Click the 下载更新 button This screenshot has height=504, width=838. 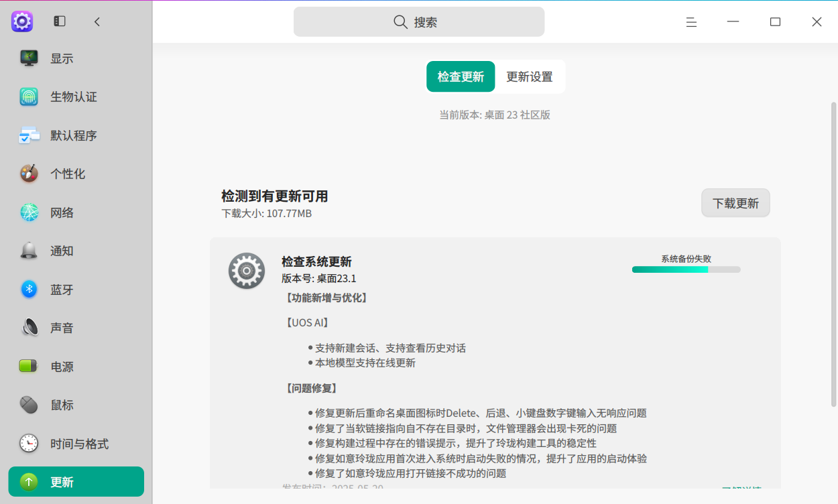coord(735,203)
